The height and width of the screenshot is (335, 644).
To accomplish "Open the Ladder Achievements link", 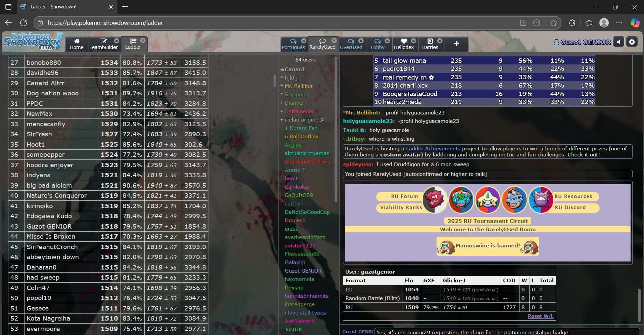I will pos(433,148).
